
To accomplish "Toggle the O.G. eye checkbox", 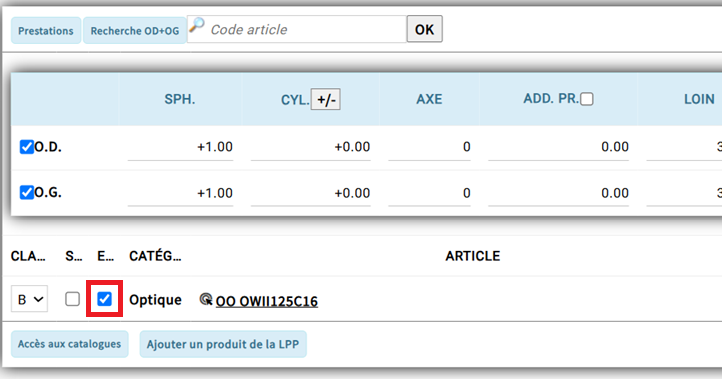I will (x=26, y=192).
